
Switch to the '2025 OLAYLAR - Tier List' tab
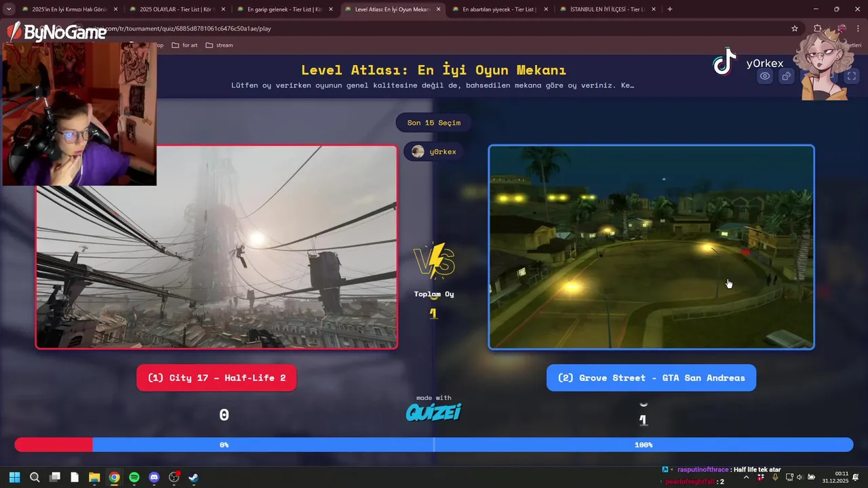tap(178, 9)
